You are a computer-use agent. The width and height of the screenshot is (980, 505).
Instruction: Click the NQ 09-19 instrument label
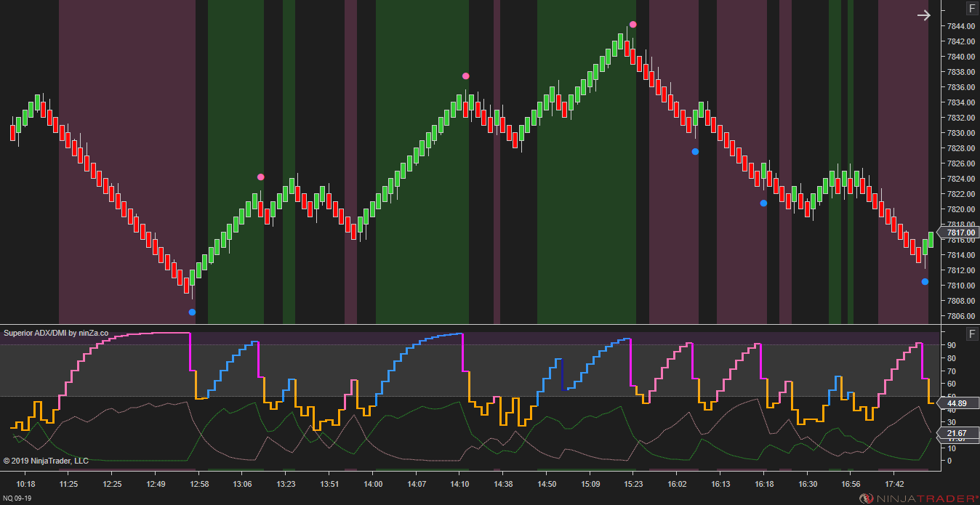[x=18, y=499]
